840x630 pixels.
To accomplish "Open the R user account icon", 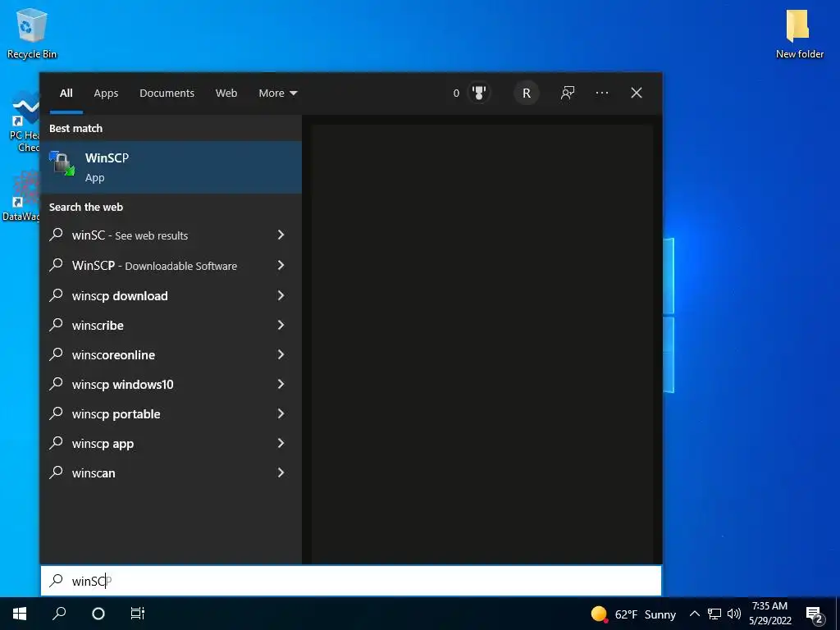I will click(x=527, y=94).
